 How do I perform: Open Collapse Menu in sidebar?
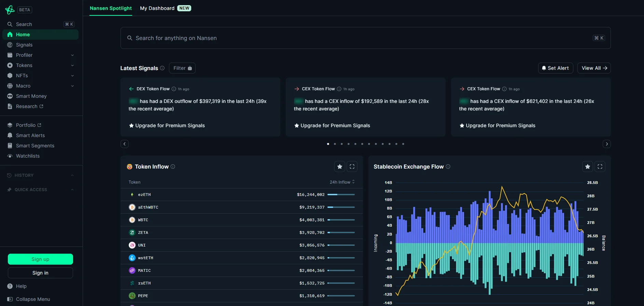[40, 299]
